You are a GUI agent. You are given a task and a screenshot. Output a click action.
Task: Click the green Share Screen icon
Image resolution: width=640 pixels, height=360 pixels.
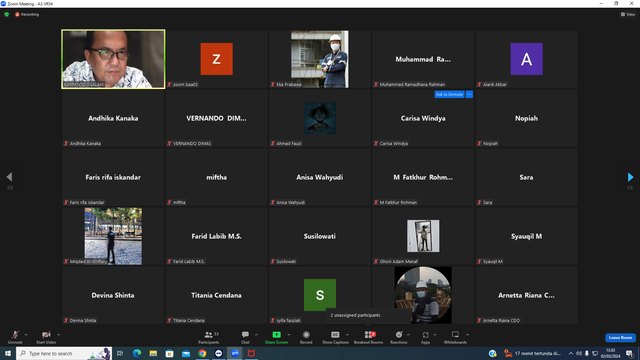(x=276, y=335)
